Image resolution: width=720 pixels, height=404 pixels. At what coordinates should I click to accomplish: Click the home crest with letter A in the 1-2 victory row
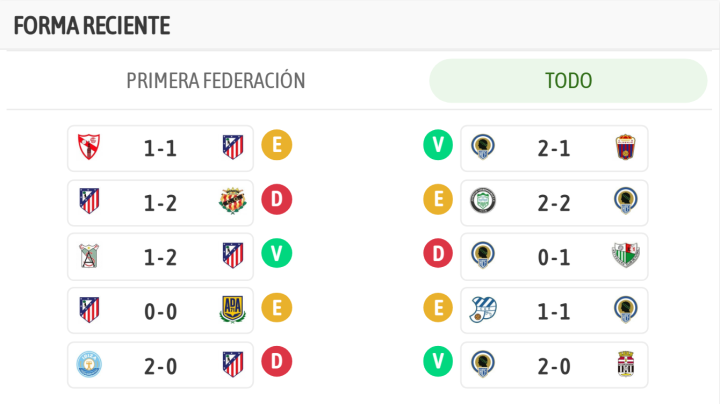pyautogui.click(x=88, y=256)
